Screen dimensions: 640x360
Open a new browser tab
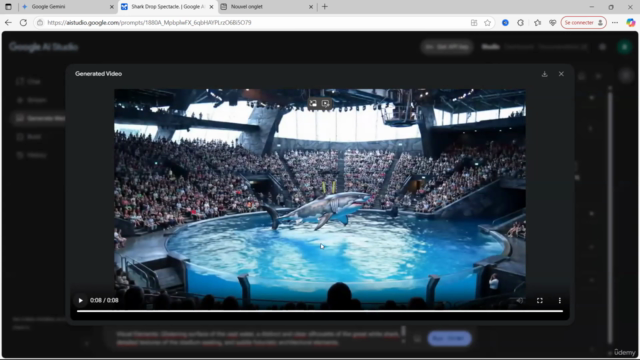[x=325, y=7]
